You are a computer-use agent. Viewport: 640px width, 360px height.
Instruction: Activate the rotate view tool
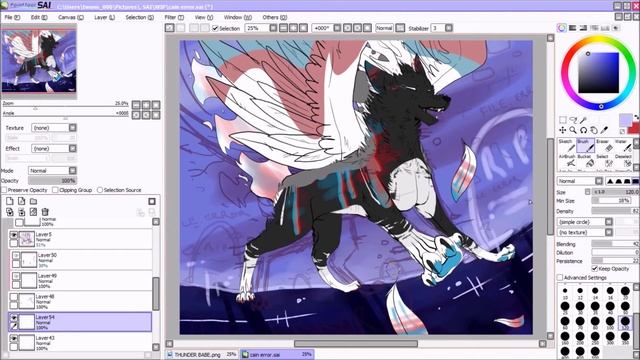[584, 130]
